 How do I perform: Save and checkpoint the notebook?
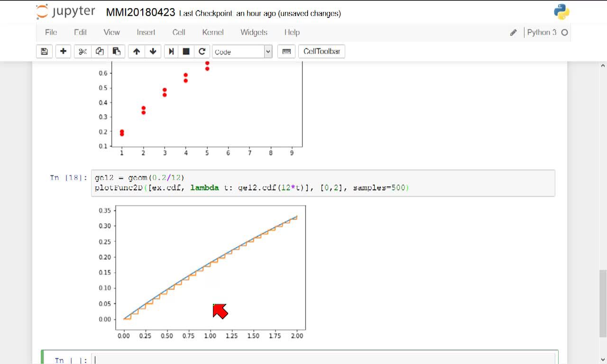click(x=44, y=51)
